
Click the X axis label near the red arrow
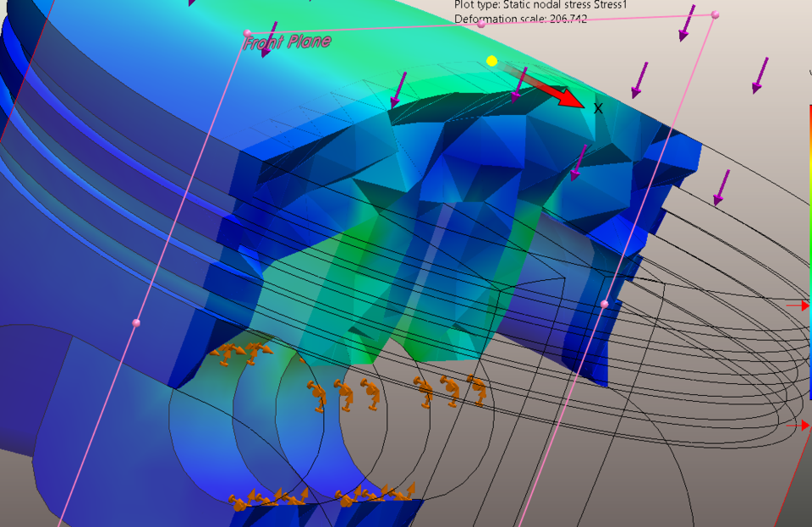coord(597,108)
